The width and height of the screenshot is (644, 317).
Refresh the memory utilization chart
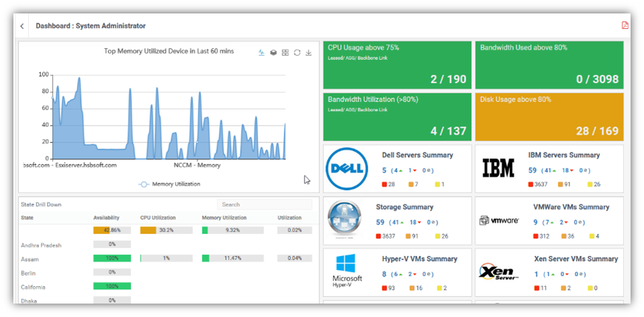(297, 52)
